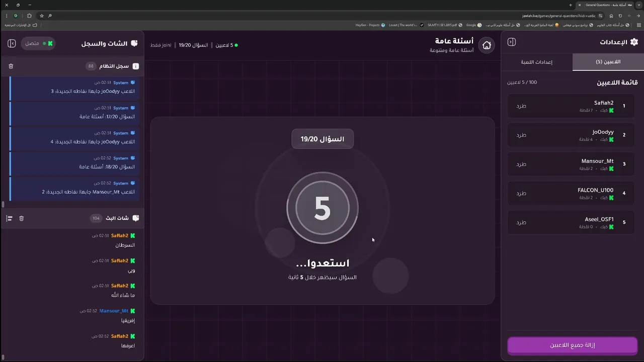This screenshot has height=362, width=644.
Task: Go back in browser history
Action: 638,16
